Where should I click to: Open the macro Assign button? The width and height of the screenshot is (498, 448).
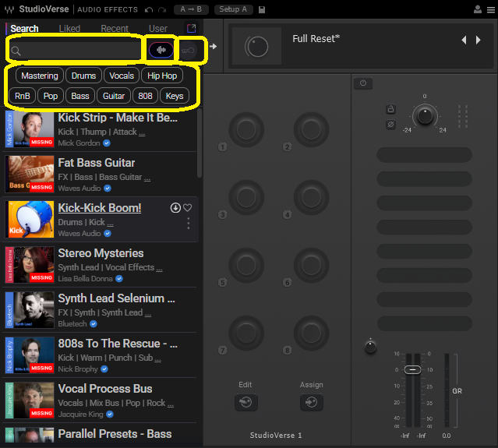tap(311, 402)
